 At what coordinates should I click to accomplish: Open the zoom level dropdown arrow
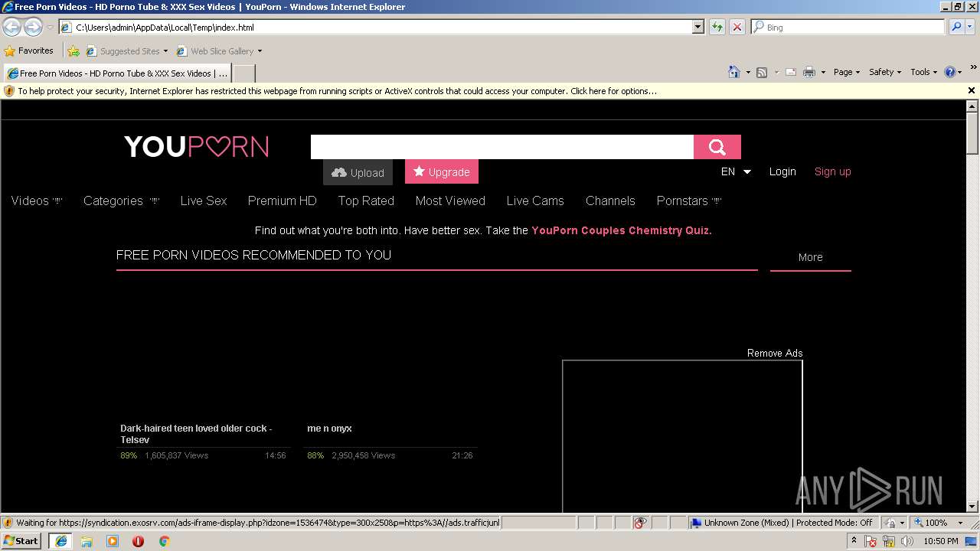[960, 523]
